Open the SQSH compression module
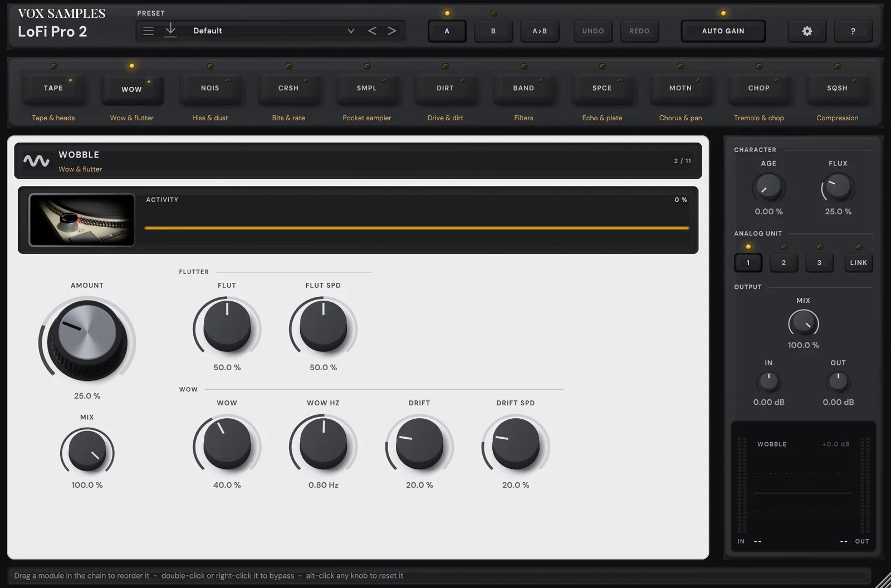Screen dimensions: 891x588 click(x=837, y=88)
